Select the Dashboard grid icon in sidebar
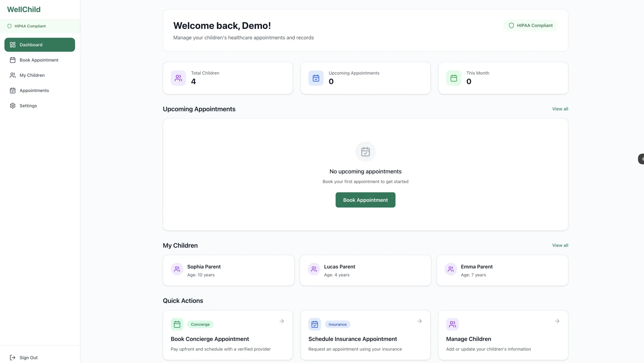Screen dimensions: 644x363 (12, 45)
